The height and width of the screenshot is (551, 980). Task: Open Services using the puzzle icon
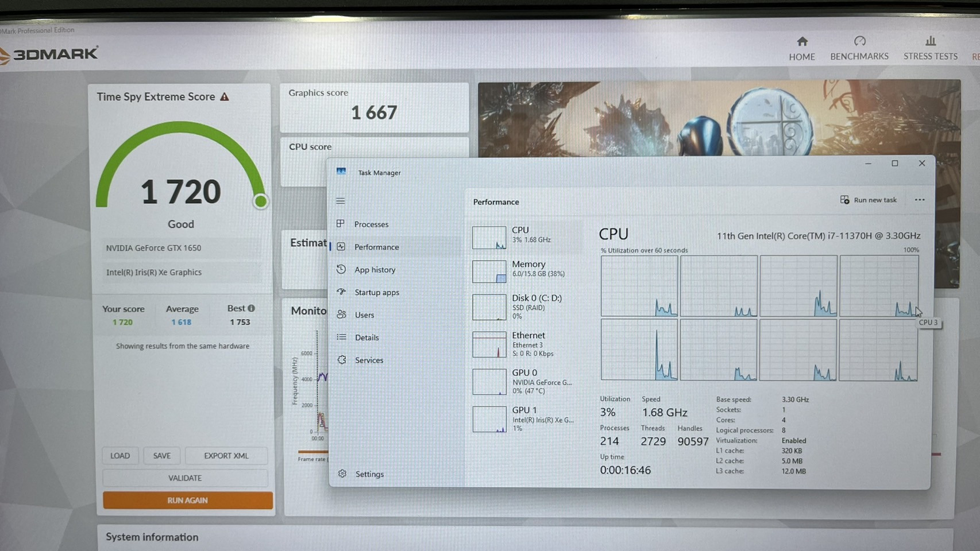point(342,360)
